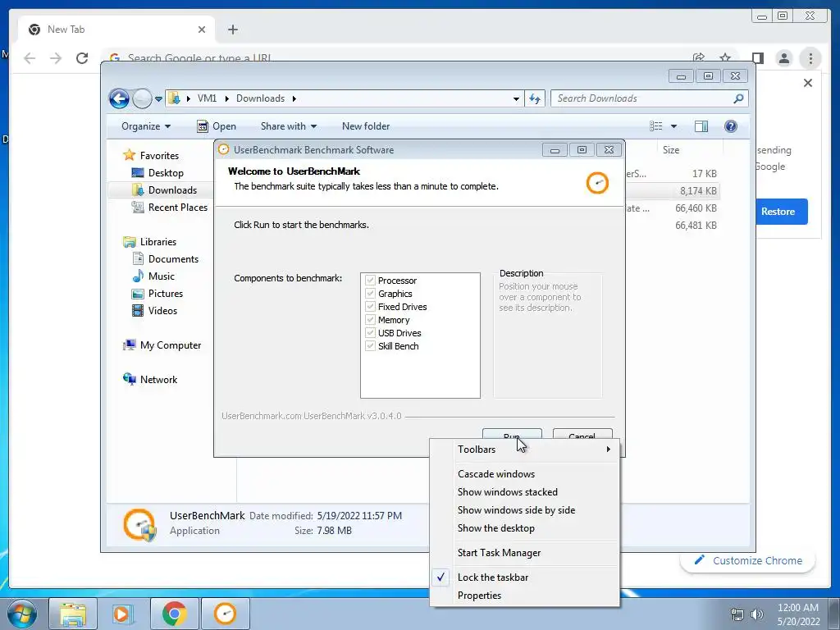Click Cancel in UserBenchmark dialog
The image size is (840, 630).
(582, 434)
